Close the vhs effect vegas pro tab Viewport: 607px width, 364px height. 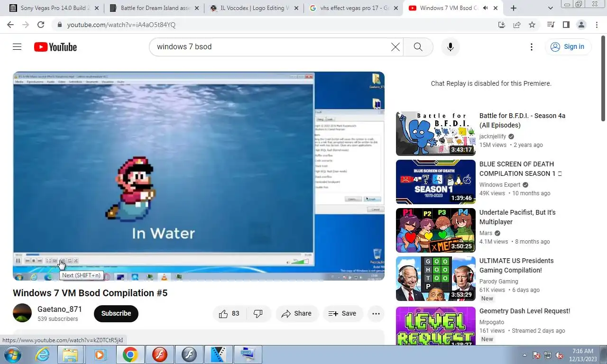[x=396, y=8]
